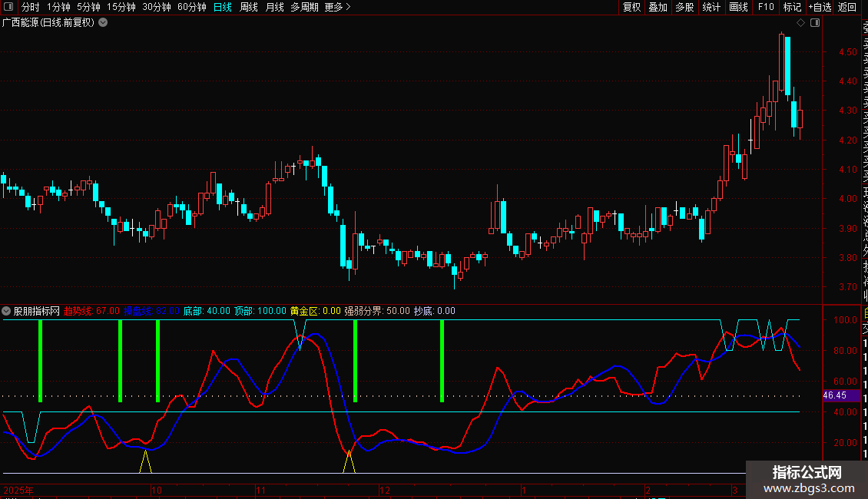This screenshot has width=868, height=499.
Task: Select the 15分钟 period tab
Action: coord(121,7)
